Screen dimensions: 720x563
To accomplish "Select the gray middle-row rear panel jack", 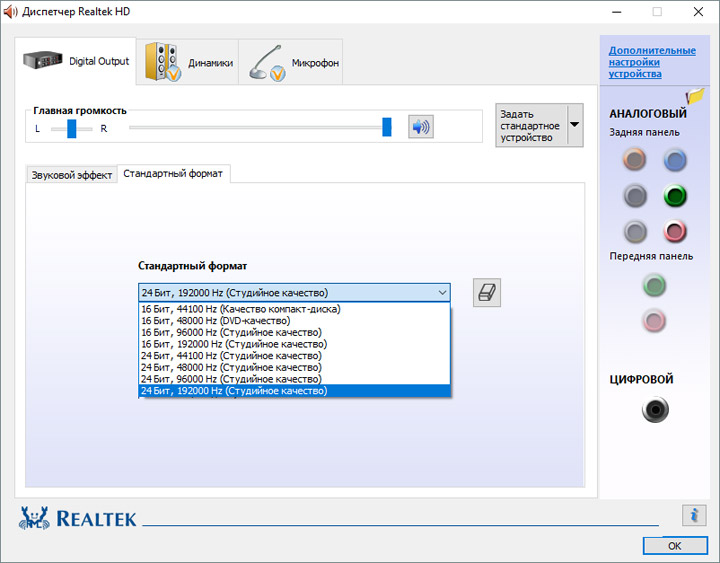I will [635, 196].
